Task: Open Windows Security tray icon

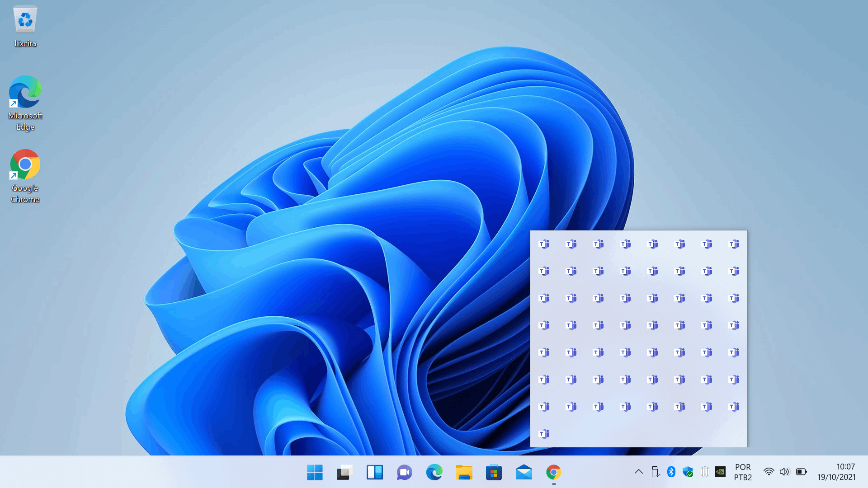Action: pos(688,472)
